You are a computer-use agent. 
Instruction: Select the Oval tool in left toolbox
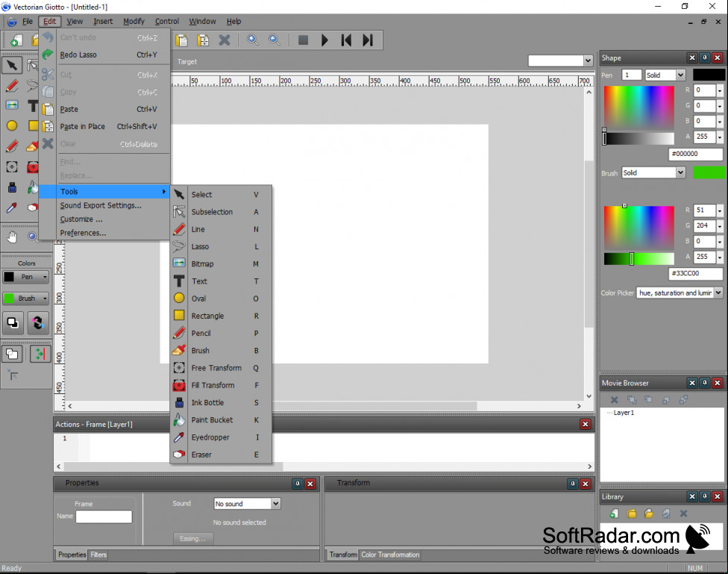[x=12, y=125]
